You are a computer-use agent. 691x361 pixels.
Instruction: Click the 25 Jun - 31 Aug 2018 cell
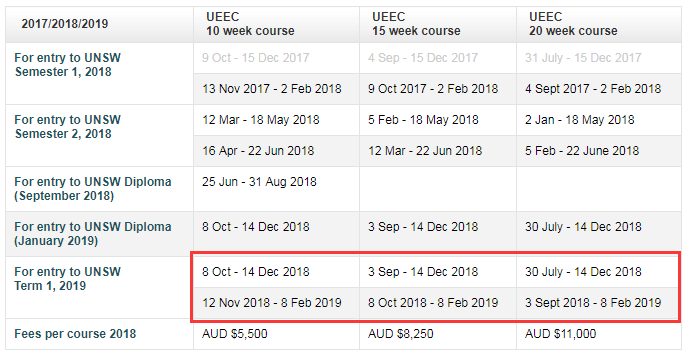pyautogui.click(x=259, y=182)
